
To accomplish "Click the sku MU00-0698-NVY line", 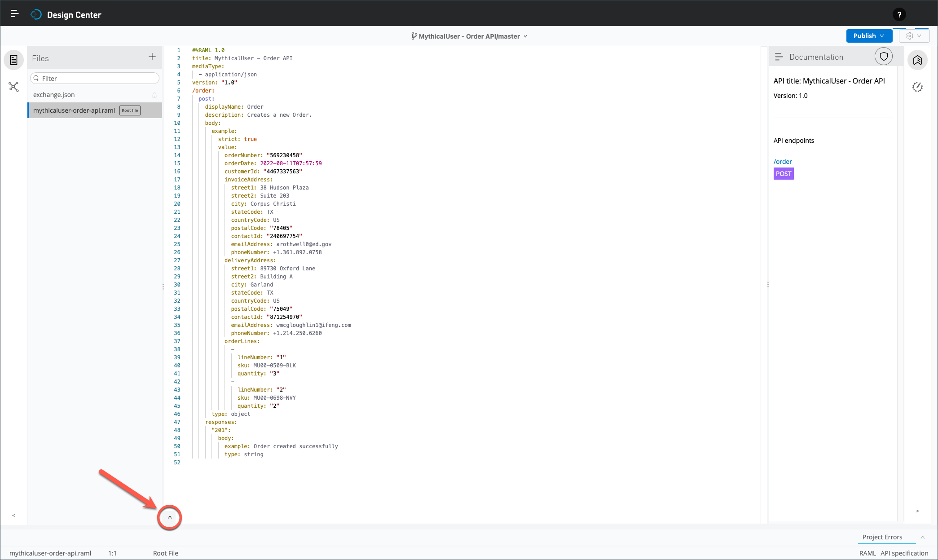I will (x=267, y=398).
